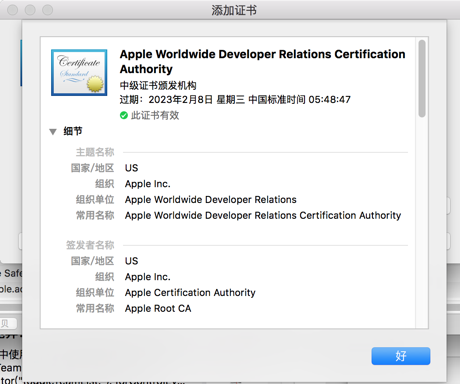Select the bold certificate name heading
The image size is (460, 384).
(x=262, y=61)
